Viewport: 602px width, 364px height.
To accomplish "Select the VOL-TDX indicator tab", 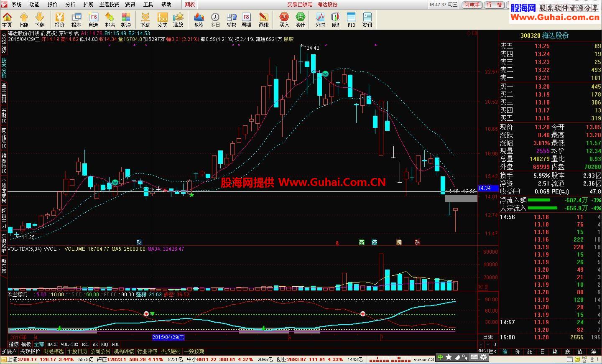I will (x=69, y=344).
